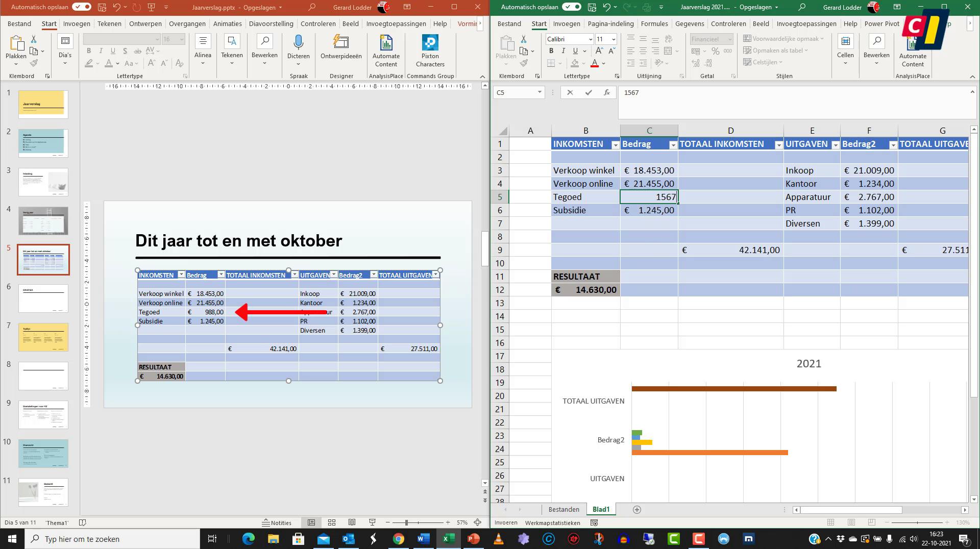
Task: Enable underline formatting in Excel
Action: pyautogui.click(x=574, y=51)
